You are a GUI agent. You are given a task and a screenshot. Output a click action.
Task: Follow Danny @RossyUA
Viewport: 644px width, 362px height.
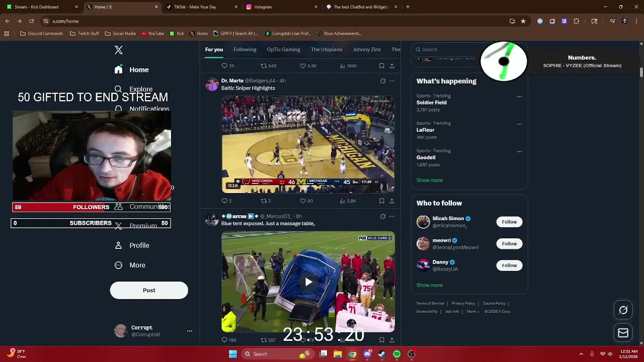pyautogui.click(x=509, y=265)
